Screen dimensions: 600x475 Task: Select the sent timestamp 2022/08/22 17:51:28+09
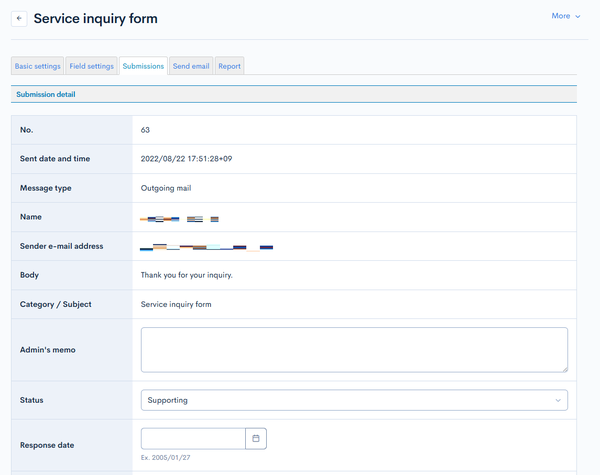tap(186, 158)
